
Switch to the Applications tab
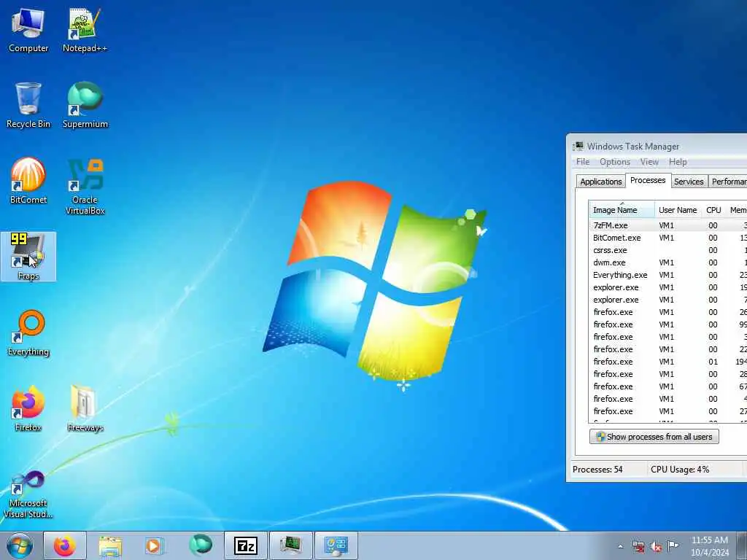601,182
